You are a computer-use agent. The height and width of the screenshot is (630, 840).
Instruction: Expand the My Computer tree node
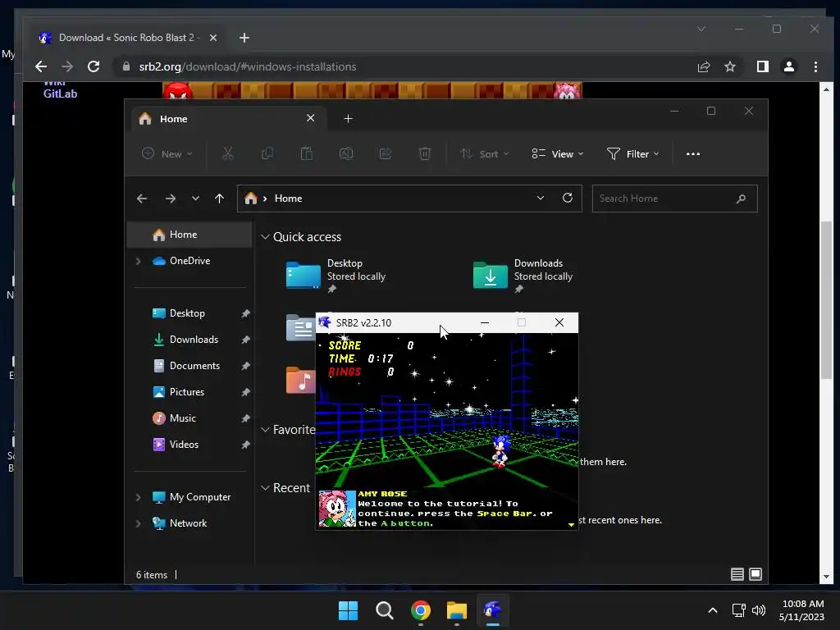click(x=138, y=497)
